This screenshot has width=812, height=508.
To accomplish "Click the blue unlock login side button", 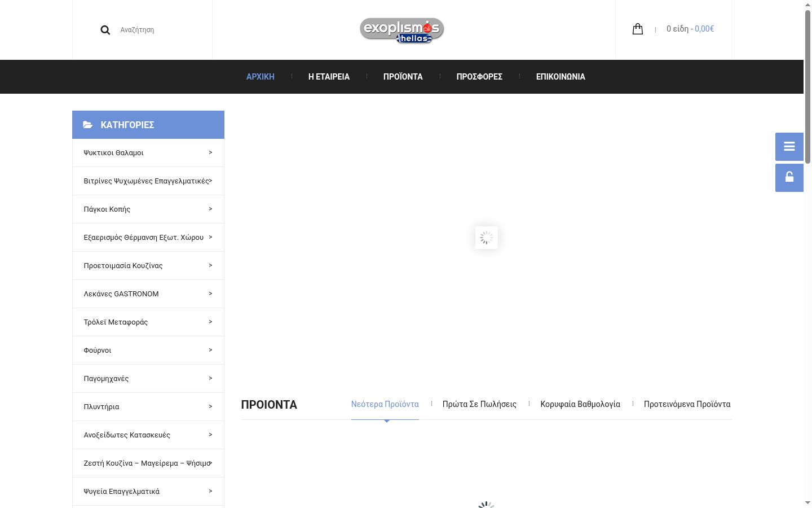I will point(789,178).
